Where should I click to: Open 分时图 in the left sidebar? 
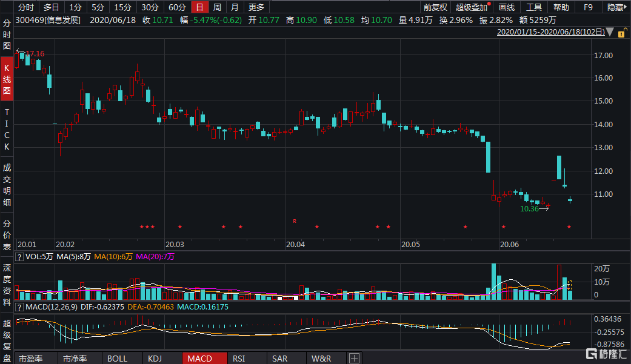click(x=7, y=35)
